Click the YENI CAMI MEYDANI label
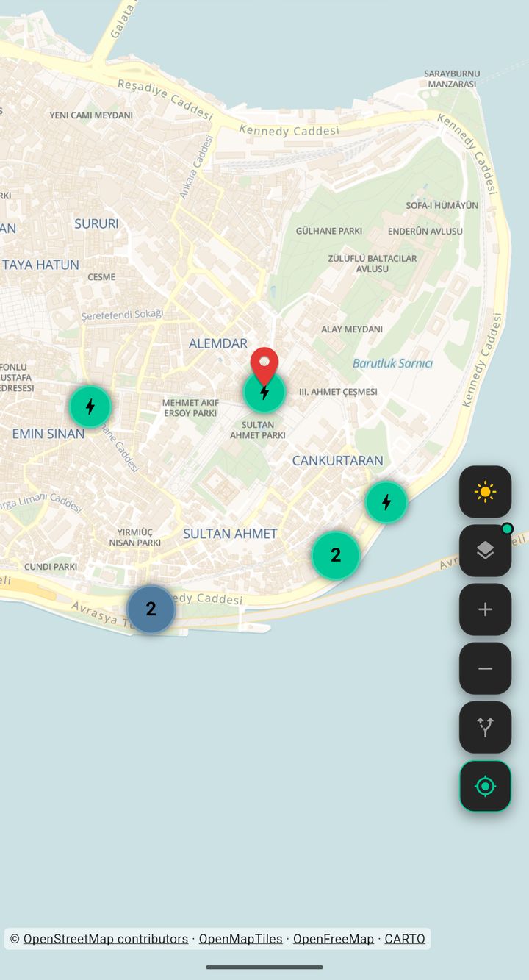529x980 pixels. tap(91, 115)
